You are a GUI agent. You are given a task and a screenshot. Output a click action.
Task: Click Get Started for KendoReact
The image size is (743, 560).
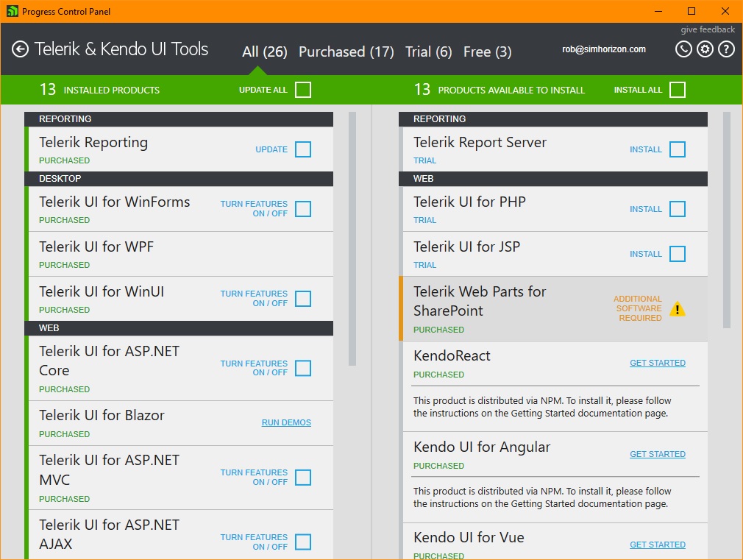point(657,363)
